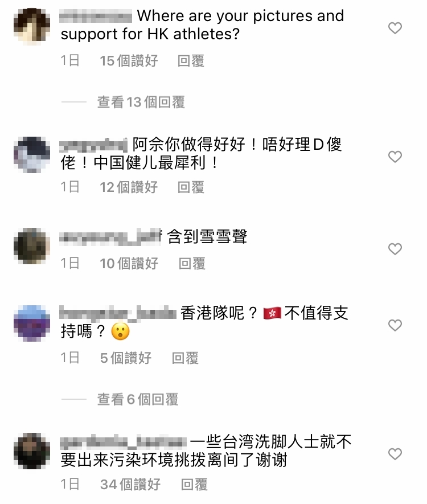
Task: View the 12個讚好 likes list
Action: 129,187
